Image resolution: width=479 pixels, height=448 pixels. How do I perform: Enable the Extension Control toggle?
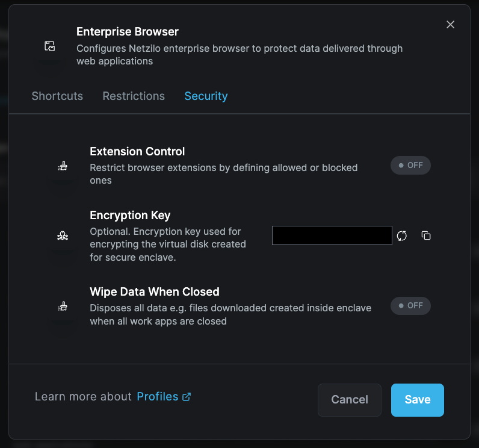tap(410, 166)
